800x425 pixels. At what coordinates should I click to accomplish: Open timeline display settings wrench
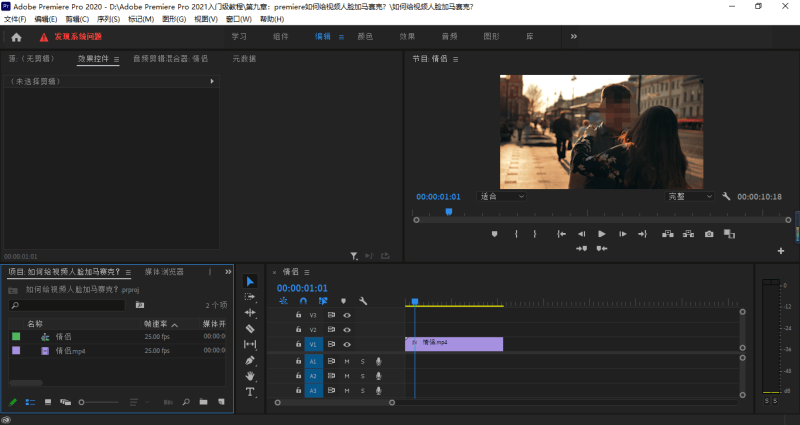click(x=363, y=301)
